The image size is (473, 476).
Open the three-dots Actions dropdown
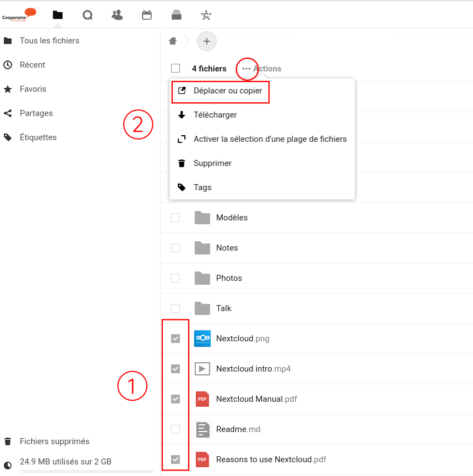247,69
